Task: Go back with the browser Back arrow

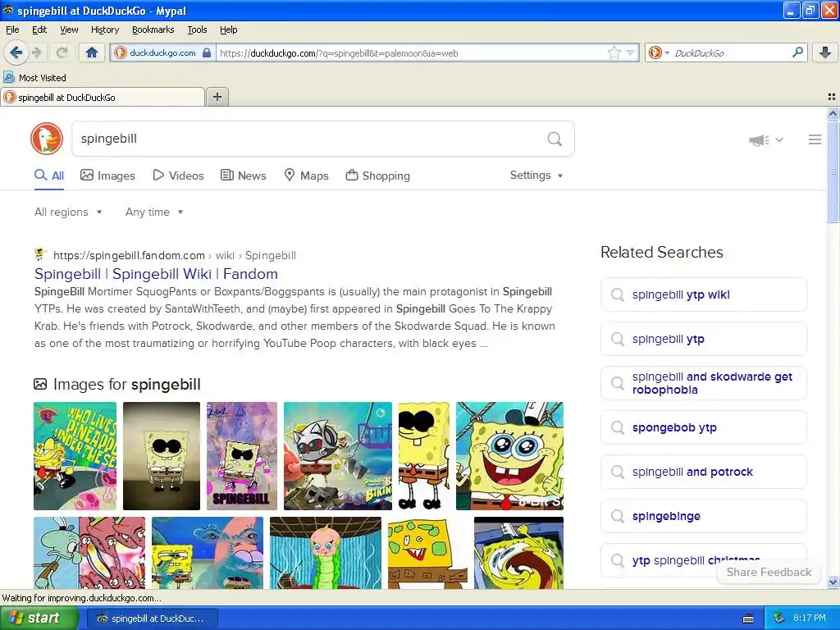Action: [x=16, y=52]
